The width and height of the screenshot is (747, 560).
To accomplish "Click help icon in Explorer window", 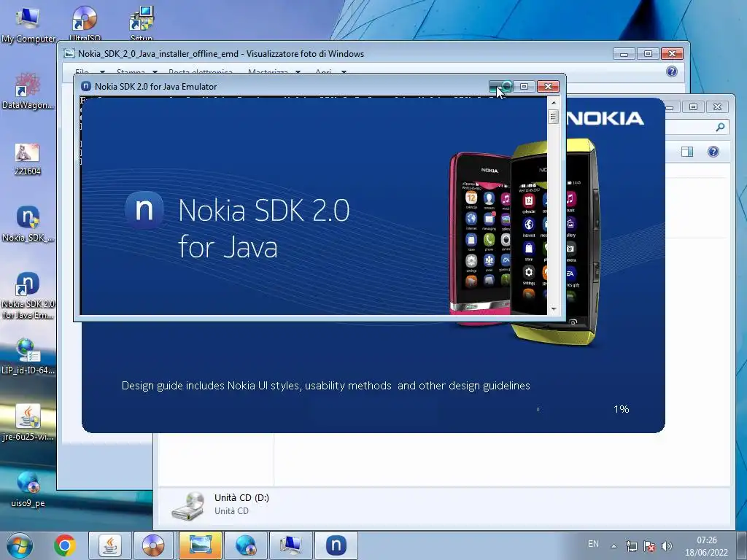I will [713, 152].
